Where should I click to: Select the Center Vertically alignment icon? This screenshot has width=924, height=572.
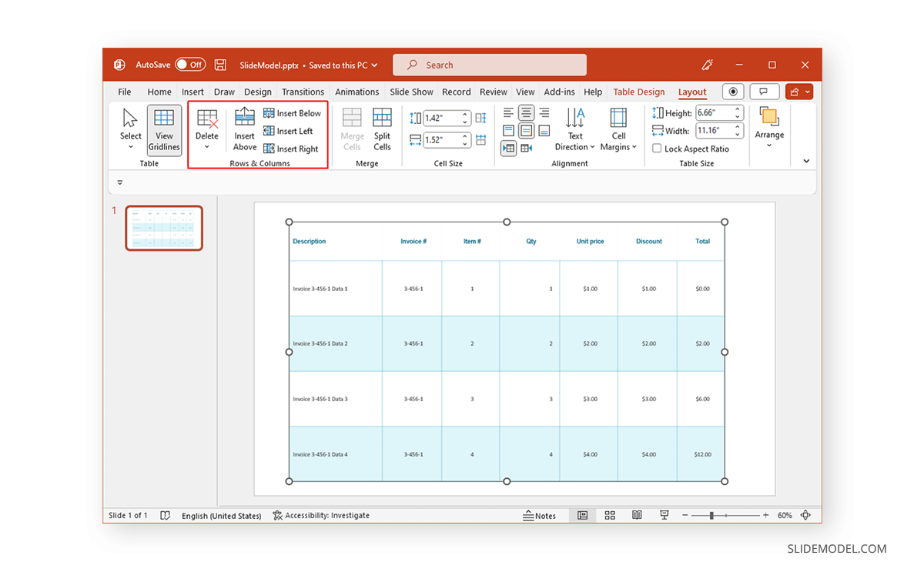(x=525, y=130)
